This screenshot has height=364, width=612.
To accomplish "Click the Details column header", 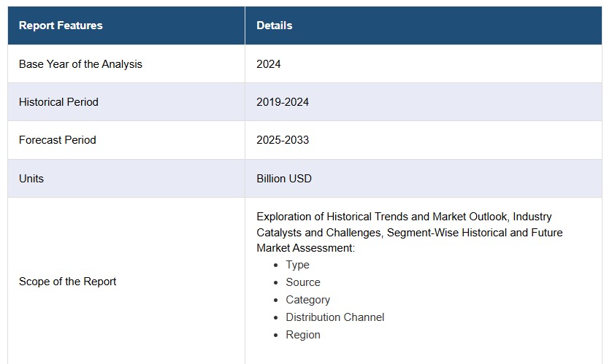I will coord(274,26).
